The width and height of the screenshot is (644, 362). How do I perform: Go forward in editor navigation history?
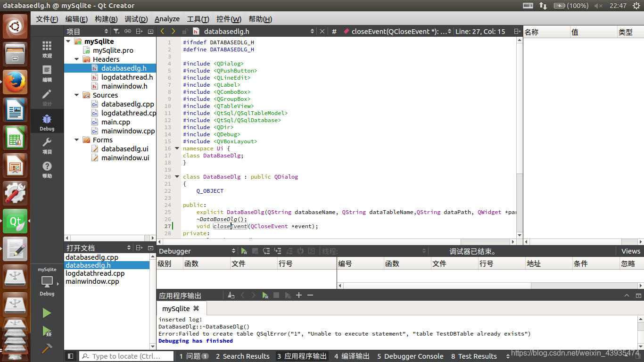(x=173, y=31)
